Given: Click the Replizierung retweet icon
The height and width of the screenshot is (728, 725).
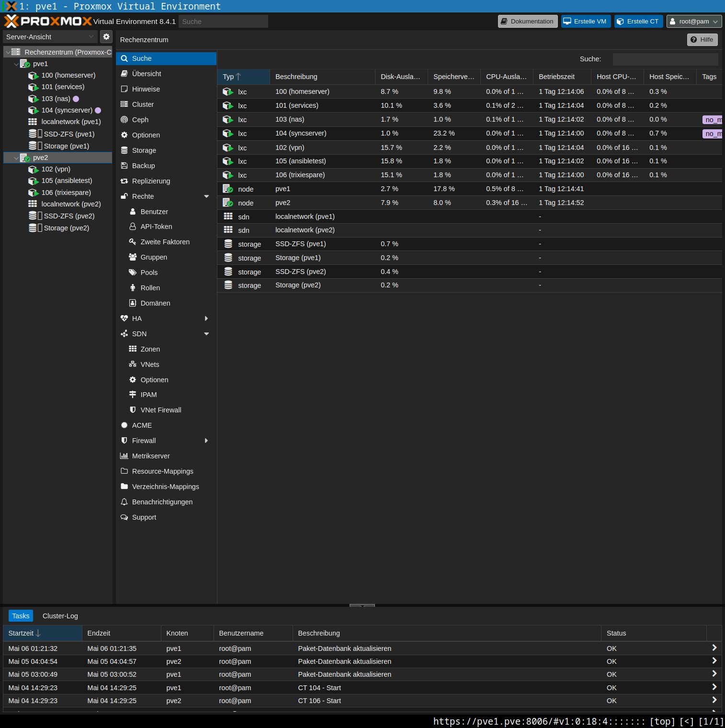Looking at the screenshot, I should (x=124, y=181).
